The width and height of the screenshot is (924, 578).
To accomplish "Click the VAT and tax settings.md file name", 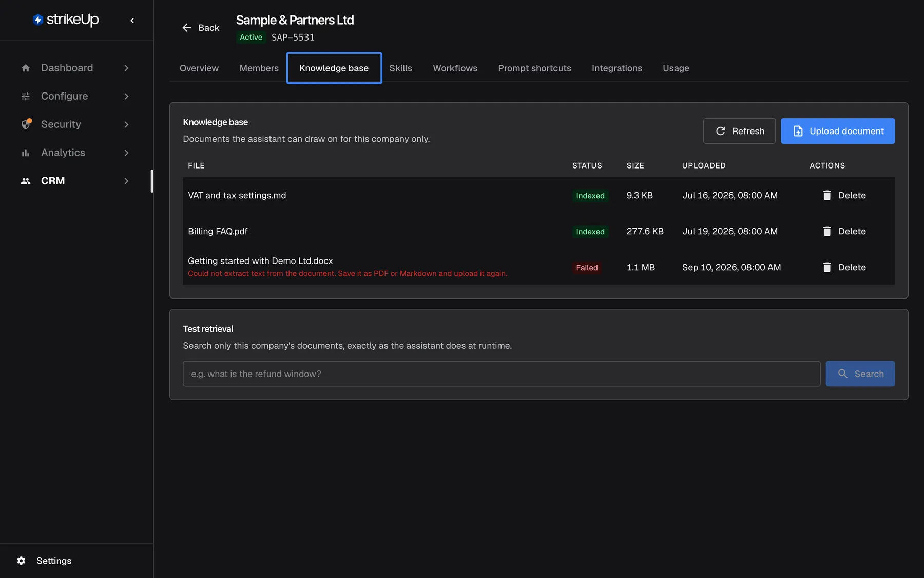I will [x=237, y=195].
